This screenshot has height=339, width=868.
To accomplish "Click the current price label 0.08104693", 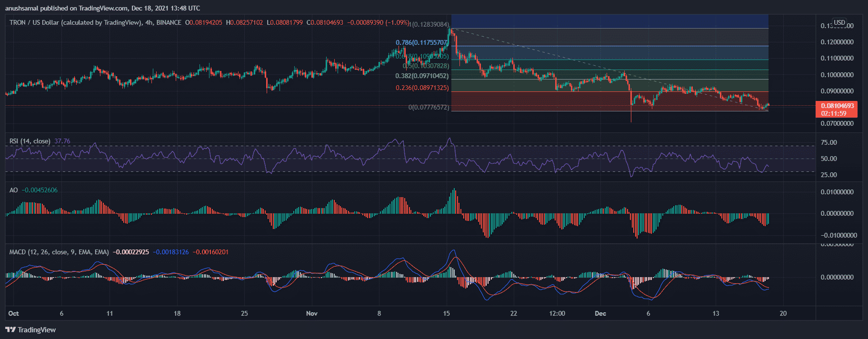I will tap(837, 106).
